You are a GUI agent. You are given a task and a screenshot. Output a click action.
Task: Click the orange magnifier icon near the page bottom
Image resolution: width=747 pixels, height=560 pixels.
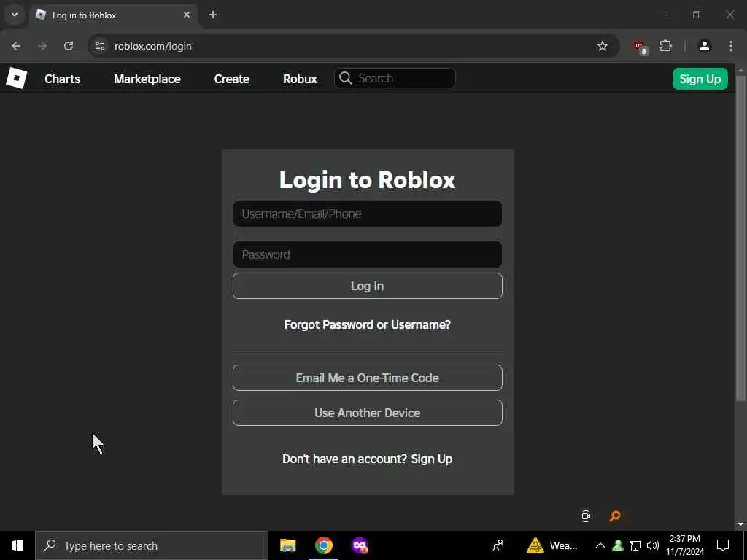click(615, 516)
